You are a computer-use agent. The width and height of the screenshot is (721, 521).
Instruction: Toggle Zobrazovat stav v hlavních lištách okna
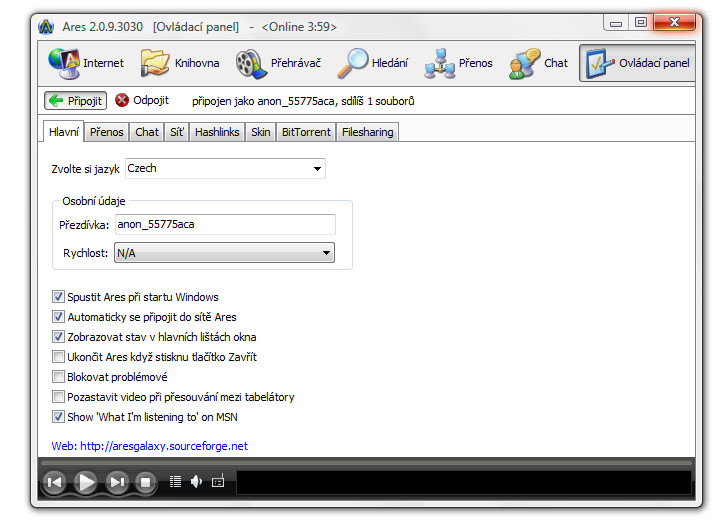click(58, 337)
